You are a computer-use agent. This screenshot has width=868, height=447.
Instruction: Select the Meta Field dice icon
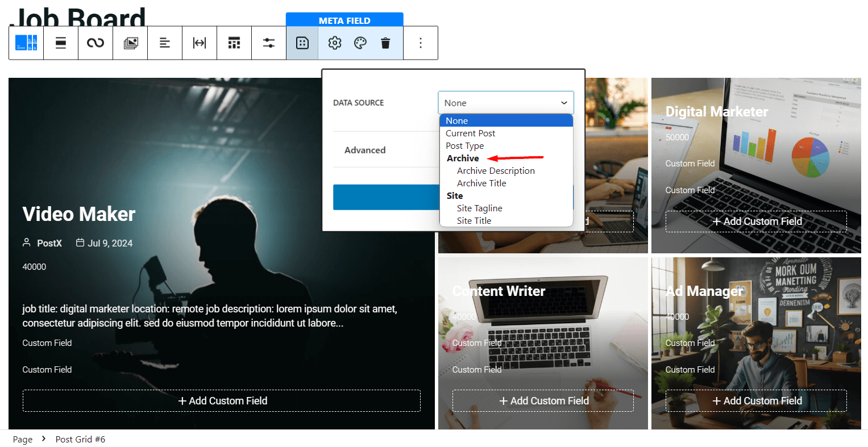(x=302, y=43)
